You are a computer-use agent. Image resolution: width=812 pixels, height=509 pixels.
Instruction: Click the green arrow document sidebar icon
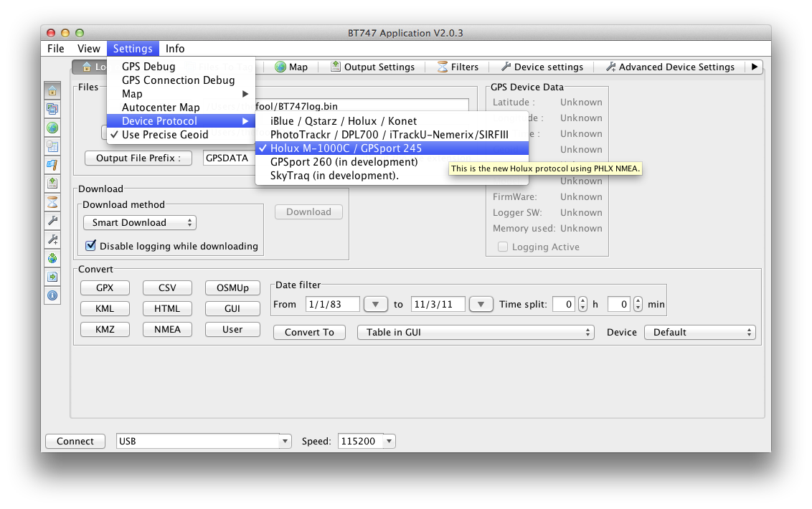tap(52, 277)
